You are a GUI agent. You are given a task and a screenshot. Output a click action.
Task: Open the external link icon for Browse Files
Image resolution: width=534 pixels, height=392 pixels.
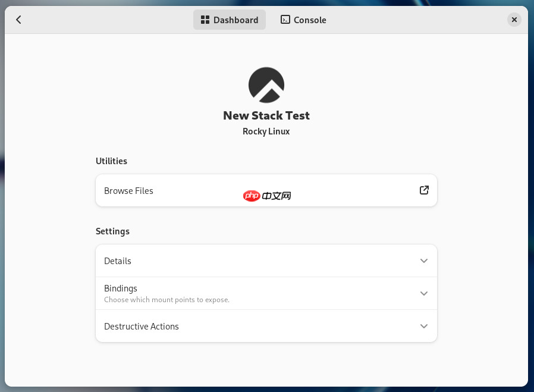click(x=424, y=190)
